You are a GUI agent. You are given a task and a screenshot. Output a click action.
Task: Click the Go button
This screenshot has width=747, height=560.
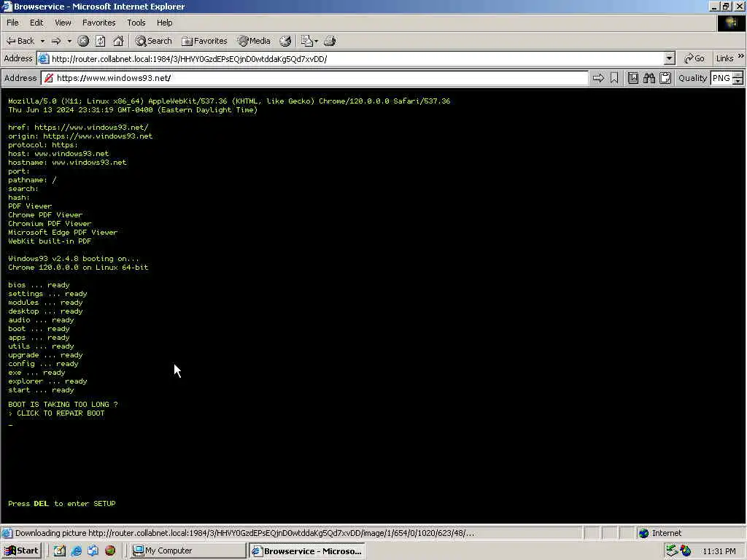[x=694, y=58]
